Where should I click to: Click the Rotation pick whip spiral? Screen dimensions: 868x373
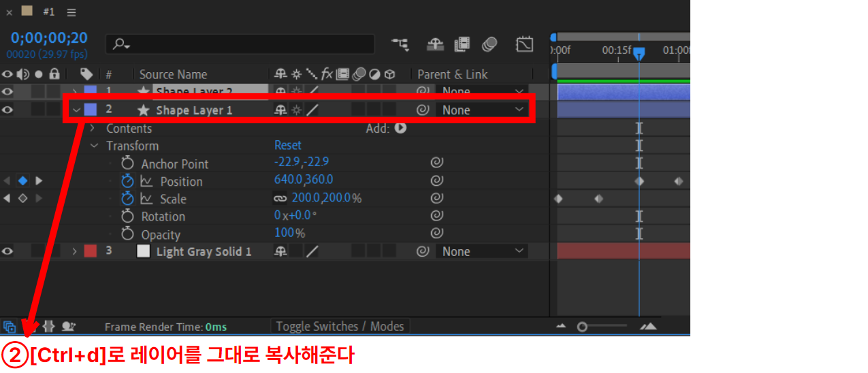pos(437,216)
